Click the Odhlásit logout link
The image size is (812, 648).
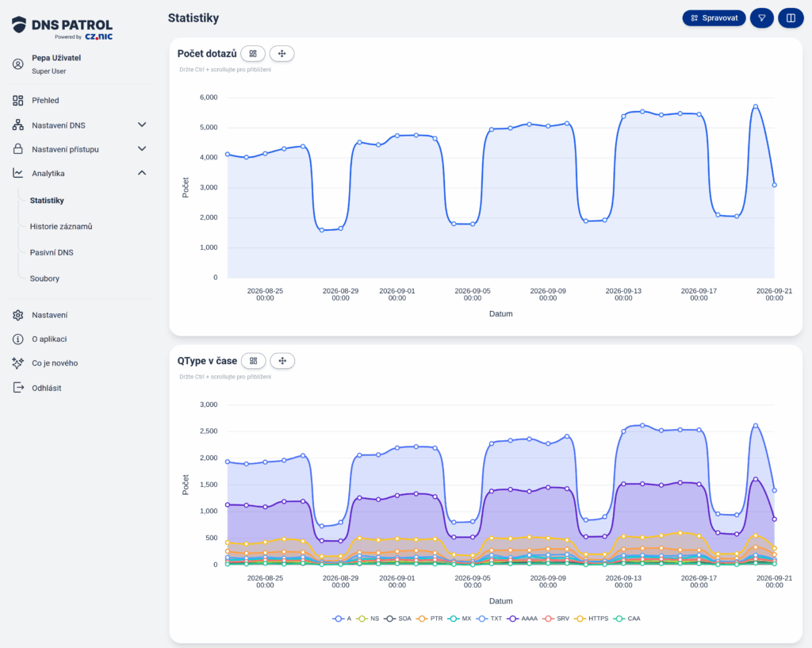point(47,388)
